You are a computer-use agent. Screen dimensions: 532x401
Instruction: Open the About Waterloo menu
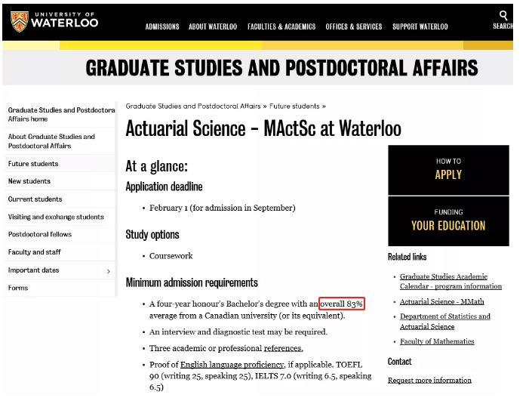(213, 26)
